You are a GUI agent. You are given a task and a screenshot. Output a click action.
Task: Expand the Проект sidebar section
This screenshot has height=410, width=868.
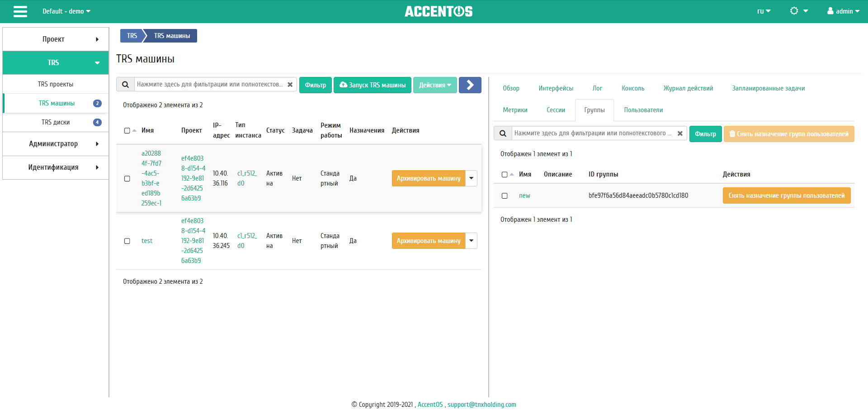pyautogui.click(x=56, y=39)
